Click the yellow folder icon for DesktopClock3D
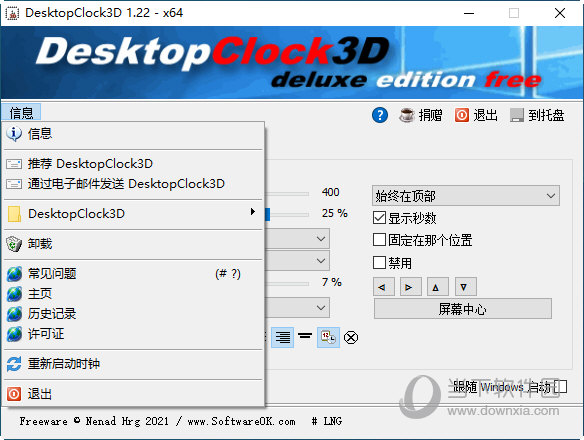Viewport: 584px width, 440px height. pyautogui.click(x=14, y=214)
